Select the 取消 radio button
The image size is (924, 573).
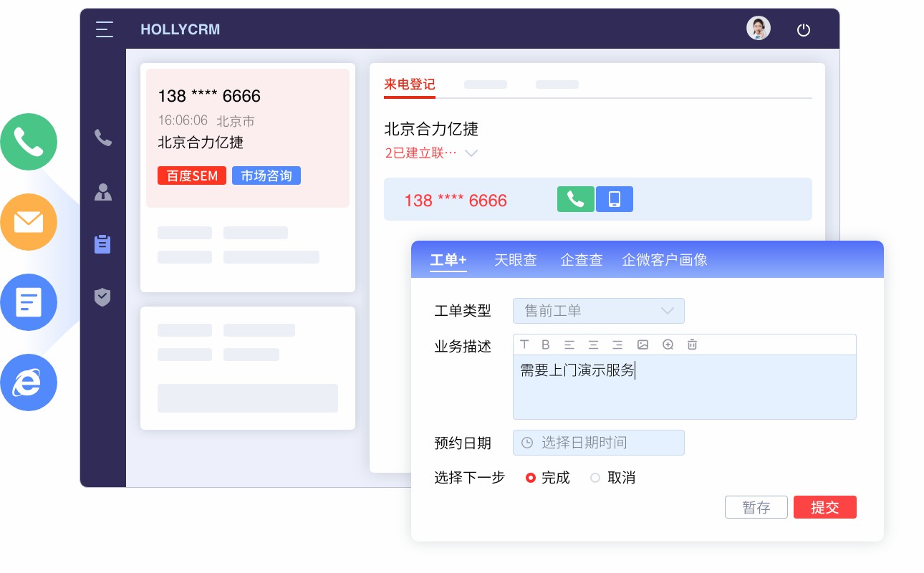click(595, 478)
